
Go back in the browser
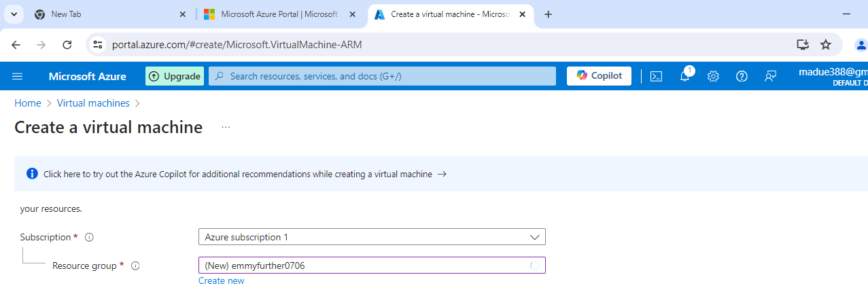tap(16, 45)
